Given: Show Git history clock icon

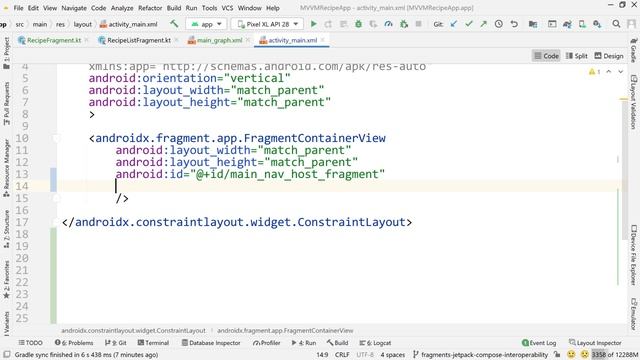Looking at the screenshot, I should (x=498, y=24).
